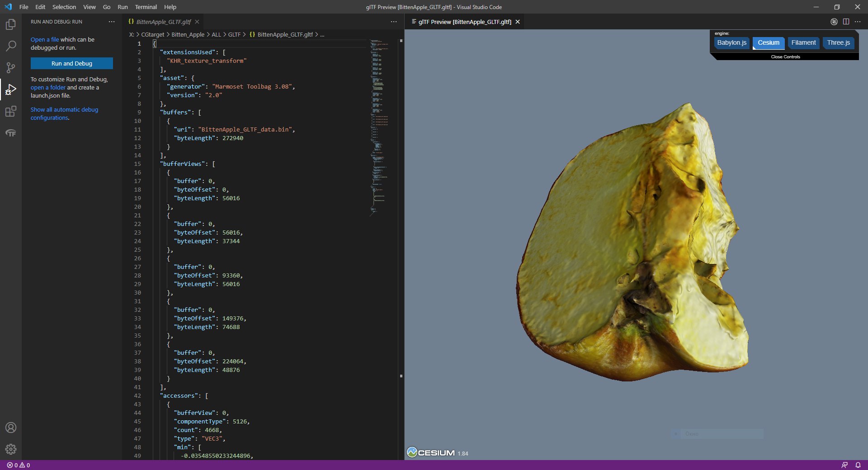Image resolution: width=868 pixels, height=470 pixels.
Task: Open code editor group more actions menu
Action: [394, 22]
